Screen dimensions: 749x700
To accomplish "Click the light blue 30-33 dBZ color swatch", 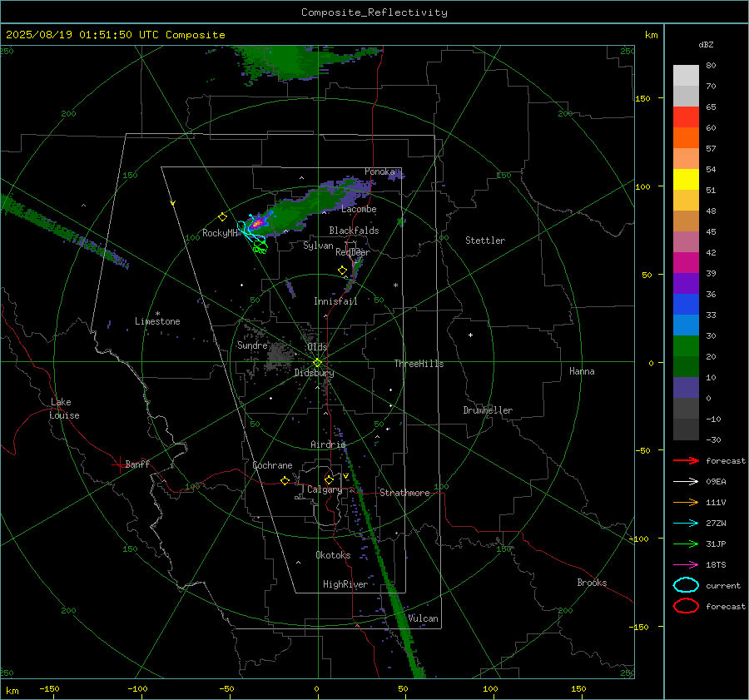I will pyautogui.click(x=686, y=325).
